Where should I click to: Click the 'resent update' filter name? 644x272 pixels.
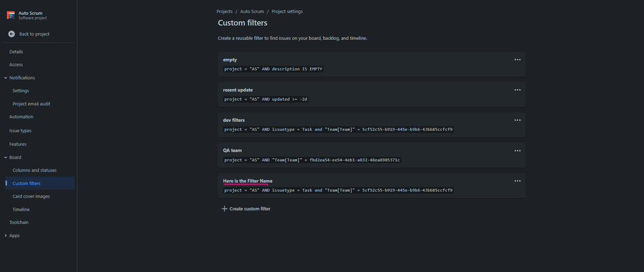[238, 90]
